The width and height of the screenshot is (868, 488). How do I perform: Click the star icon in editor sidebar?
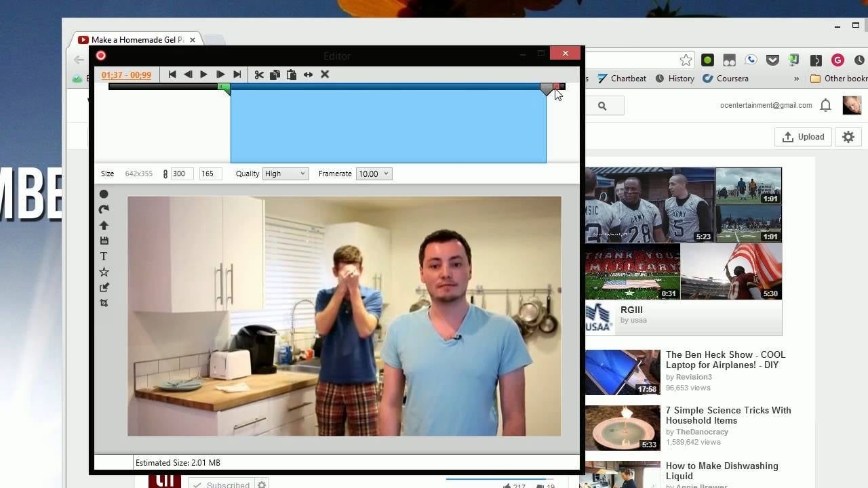[x=104, y=272]
